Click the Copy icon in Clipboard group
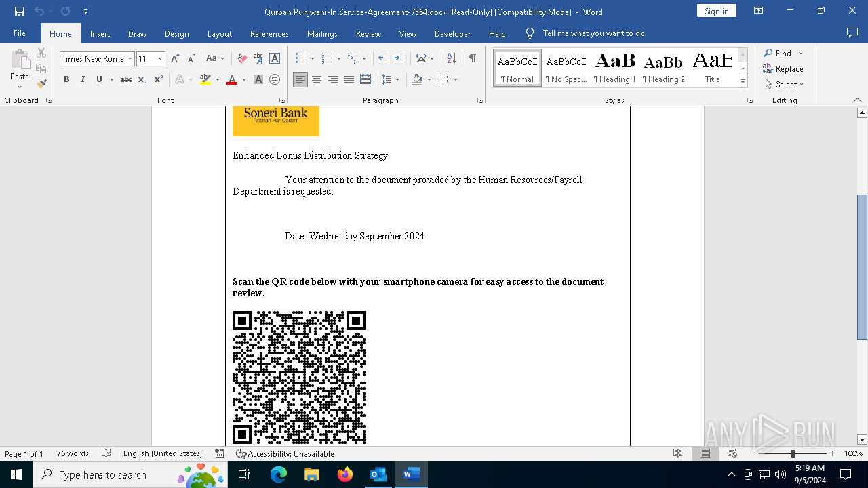This screenshot has height=488, width=868. [41, 68]
